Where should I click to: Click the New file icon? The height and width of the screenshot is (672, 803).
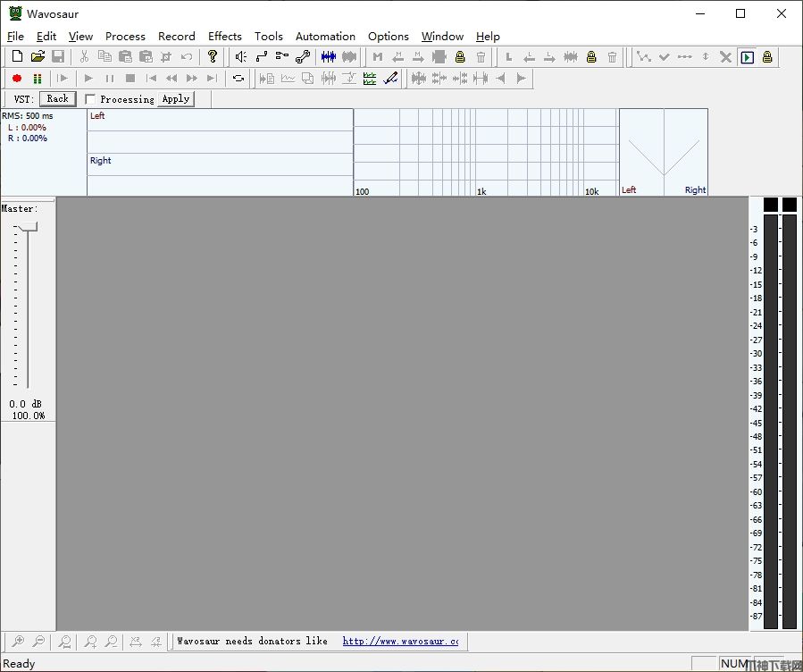coord(17,56)
